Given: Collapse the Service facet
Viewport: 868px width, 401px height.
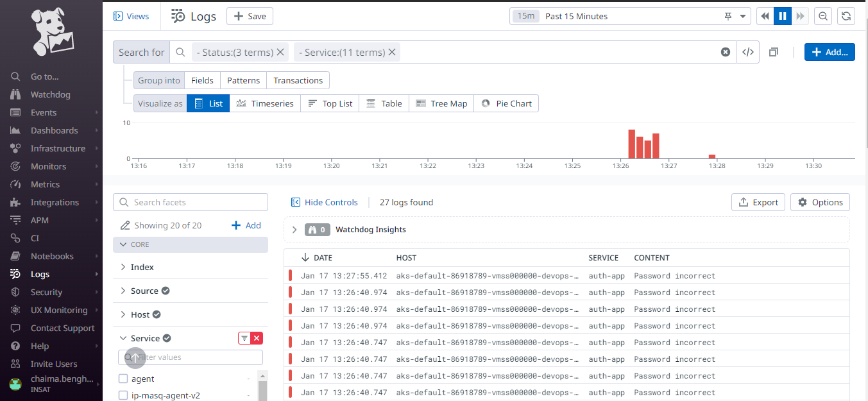Looking at the screenshot, I should pyautogui.click(x=123, y=338).
